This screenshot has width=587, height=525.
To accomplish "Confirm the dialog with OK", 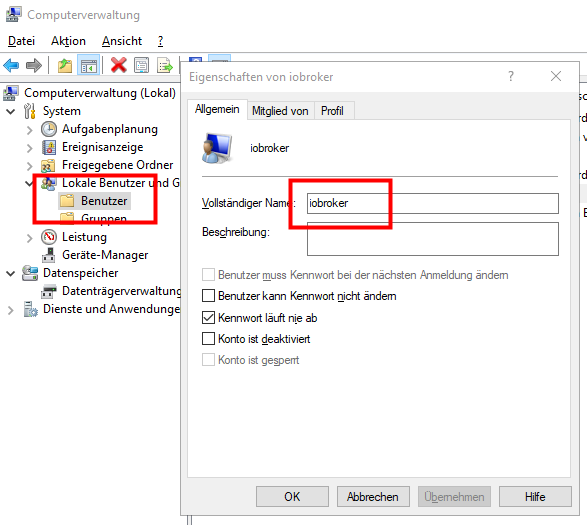I will pos(292,497).
